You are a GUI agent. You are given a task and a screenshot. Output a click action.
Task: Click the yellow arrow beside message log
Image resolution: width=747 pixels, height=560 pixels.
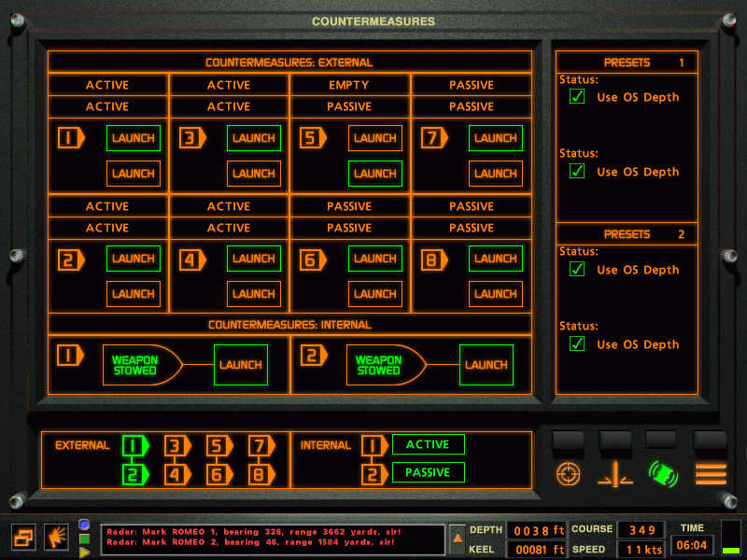[84, 552]
